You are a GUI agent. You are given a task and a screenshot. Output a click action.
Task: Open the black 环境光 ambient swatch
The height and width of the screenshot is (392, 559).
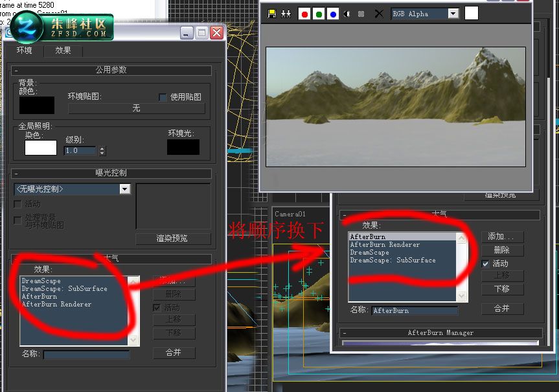point(183,147)
